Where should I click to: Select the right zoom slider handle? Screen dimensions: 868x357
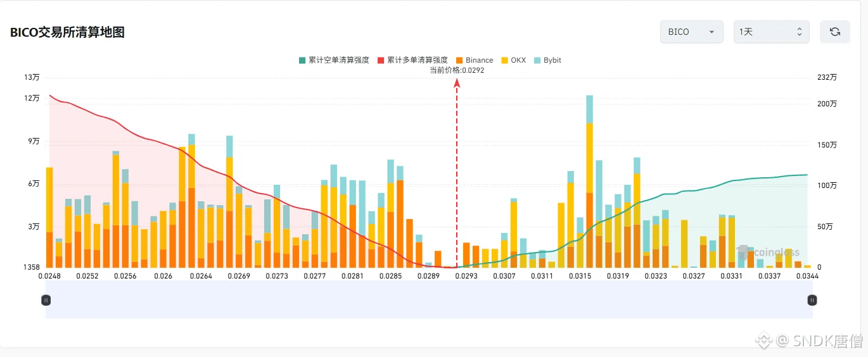pos(812,300)
